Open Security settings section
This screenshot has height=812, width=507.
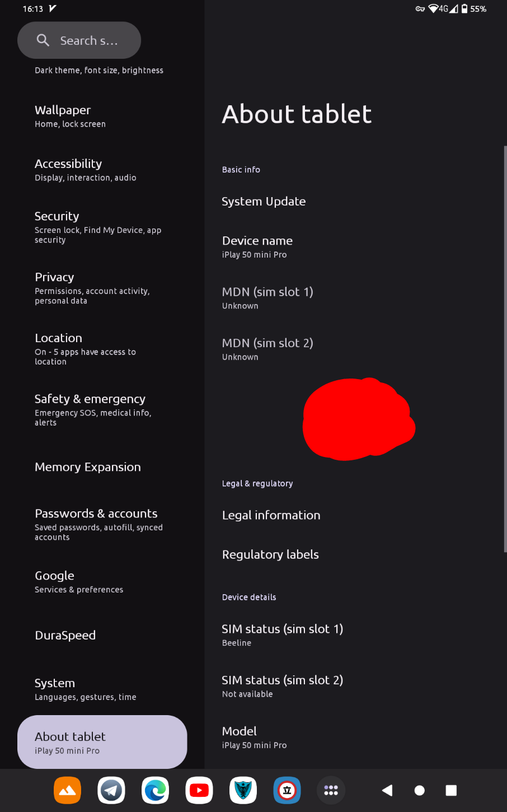pyautogui.click(x=102, y=227)
